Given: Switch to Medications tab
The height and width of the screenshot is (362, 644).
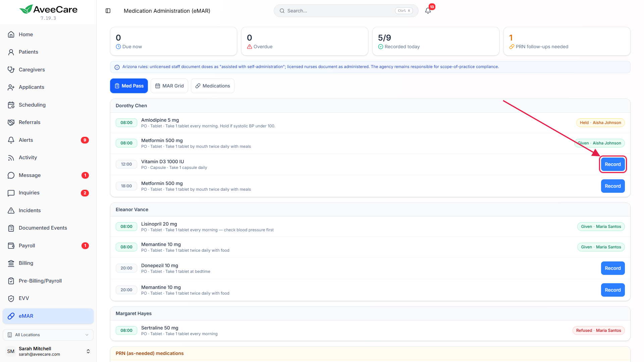Looking at the screenshot, I should (213, 86).
